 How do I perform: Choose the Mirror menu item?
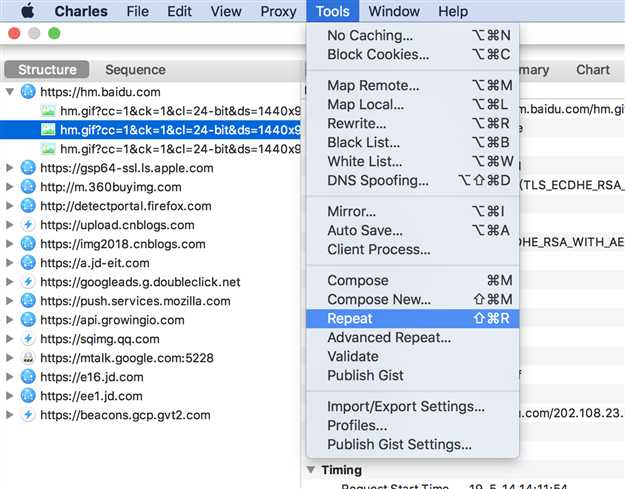click(x=413, y=211)
